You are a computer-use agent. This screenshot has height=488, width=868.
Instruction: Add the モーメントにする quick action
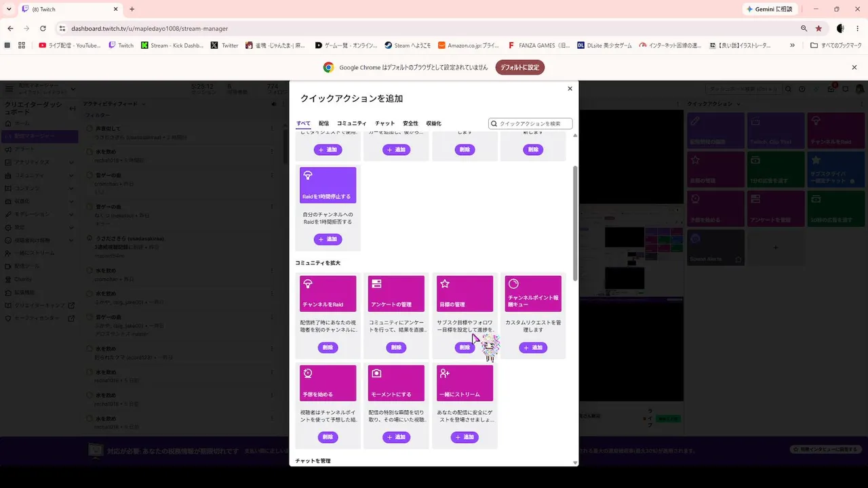(396, 437)
